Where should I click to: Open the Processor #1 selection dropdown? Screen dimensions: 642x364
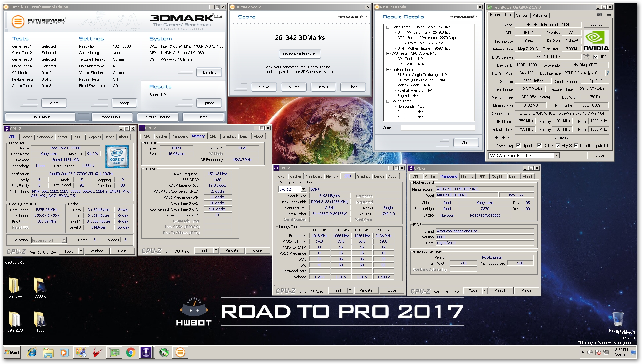[64, 240]
